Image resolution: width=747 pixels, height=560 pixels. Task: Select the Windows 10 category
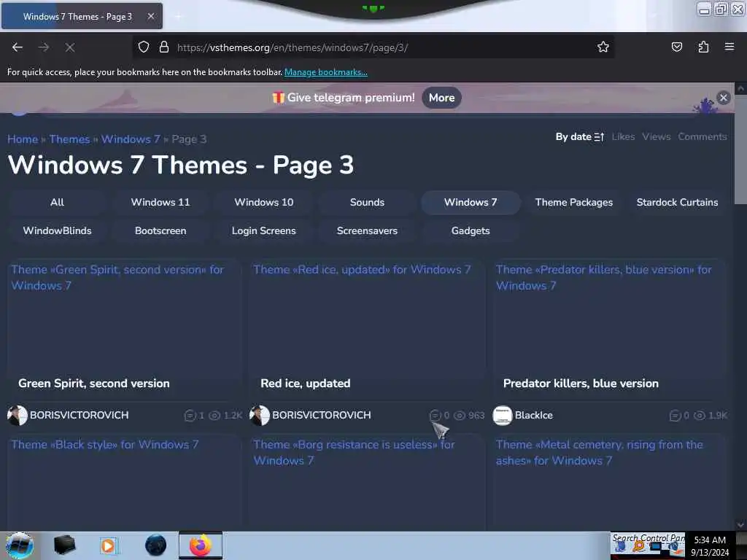pos(264,203)
